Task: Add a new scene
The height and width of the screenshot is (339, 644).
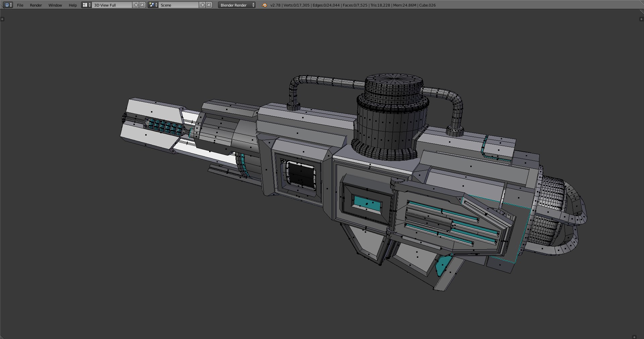Action: tap(202, 5)
